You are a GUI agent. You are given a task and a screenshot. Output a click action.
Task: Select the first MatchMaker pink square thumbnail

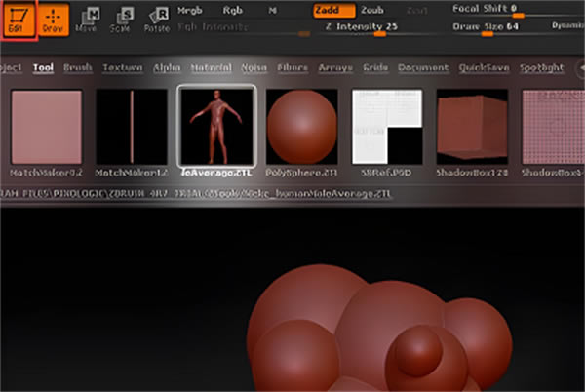click(46, 127)
